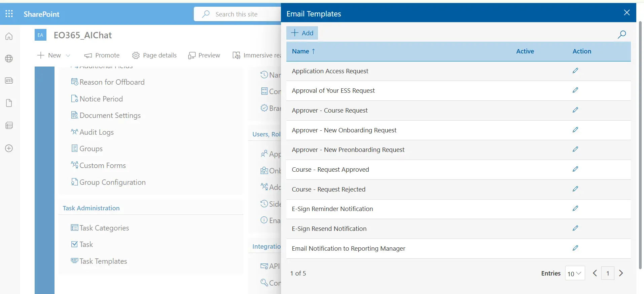Viewport: 644px width, 294px height.
Task: Click the Promote toolbar command
Action: click(102, 55)
